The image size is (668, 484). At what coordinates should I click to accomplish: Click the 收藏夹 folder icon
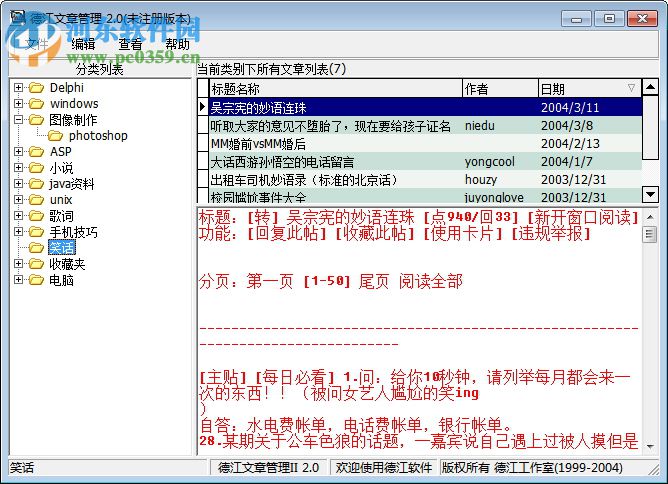click(x=37, y=264)
